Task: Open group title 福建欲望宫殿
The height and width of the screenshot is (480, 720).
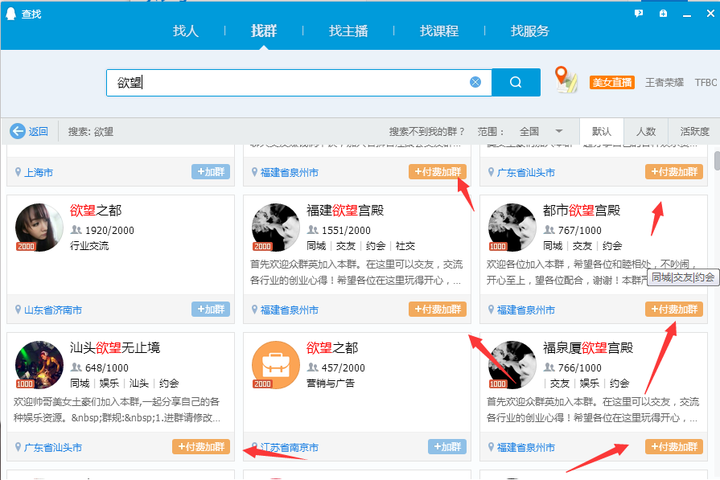Action: [345, 210]
